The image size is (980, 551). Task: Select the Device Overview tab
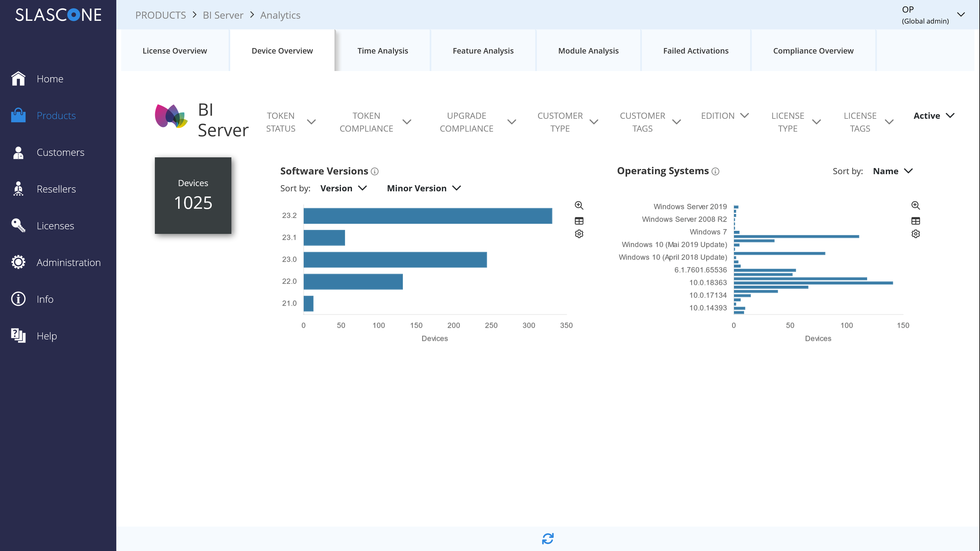282,51
